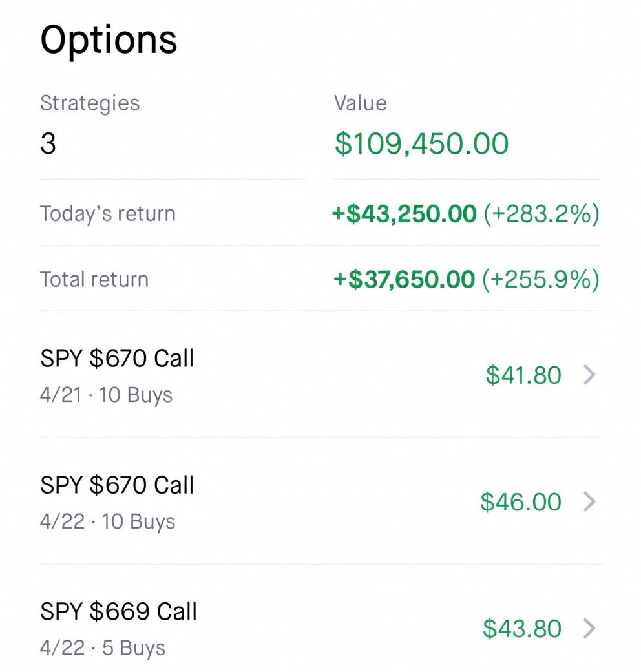The height and width of the screenshot is (672, 641).
Task: Tap the 4/21 · 10 Buys subtitle
Action: pyautogui.click(x=106, y=395)
